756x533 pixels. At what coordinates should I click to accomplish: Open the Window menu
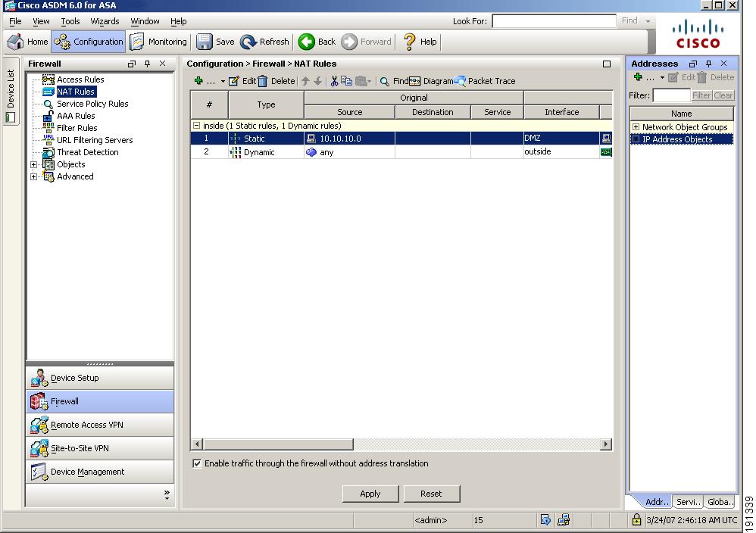point(145,21)
